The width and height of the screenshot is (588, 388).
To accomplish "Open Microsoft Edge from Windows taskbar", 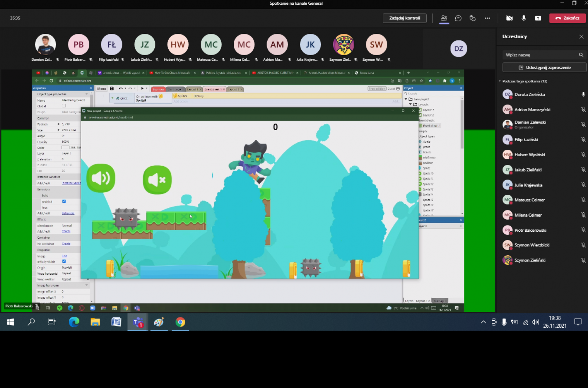I will pyautogui.click(x=74, y=322).
